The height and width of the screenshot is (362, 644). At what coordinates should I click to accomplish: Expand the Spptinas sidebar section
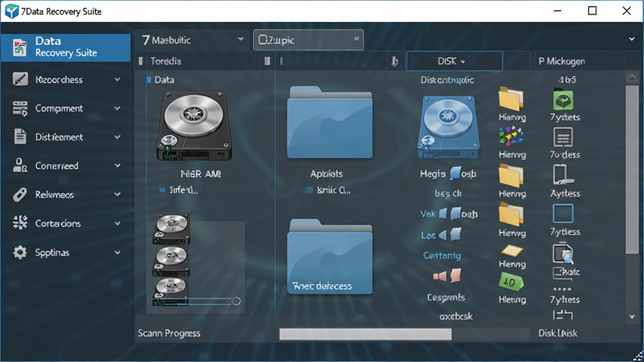point(118,253)
